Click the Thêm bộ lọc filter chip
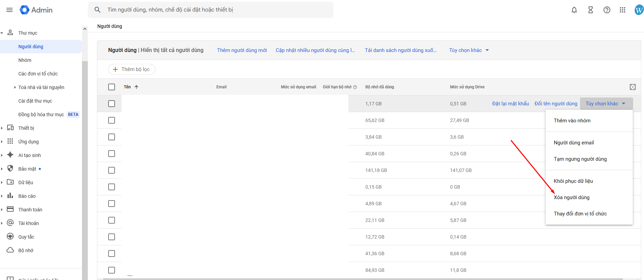Screen dimensions: 644x280 coord(132,69)
